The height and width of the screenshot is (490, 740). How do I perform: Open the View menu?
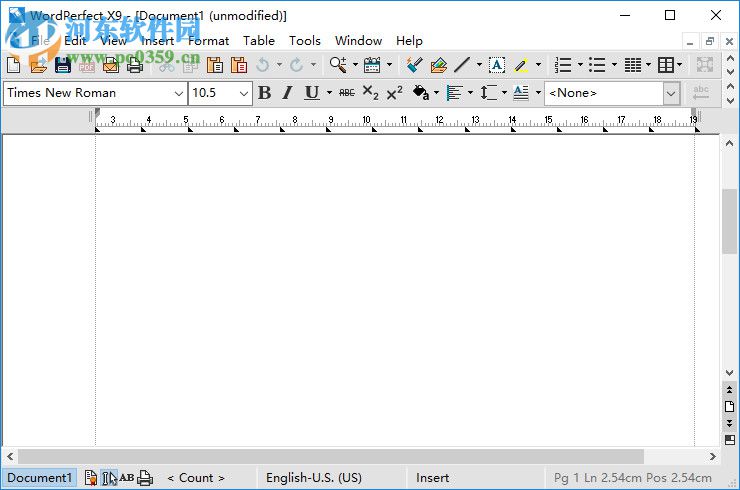[113, 41]
